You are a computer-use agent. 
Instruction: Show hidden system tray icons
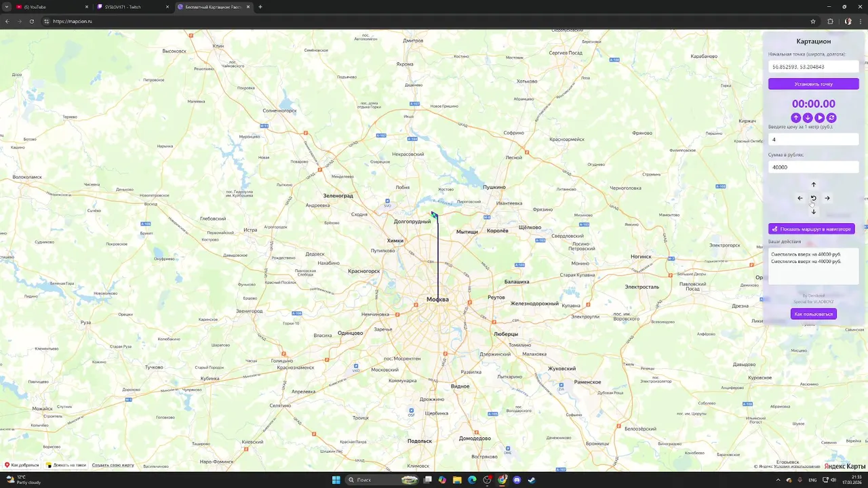[x=778, y=480]
